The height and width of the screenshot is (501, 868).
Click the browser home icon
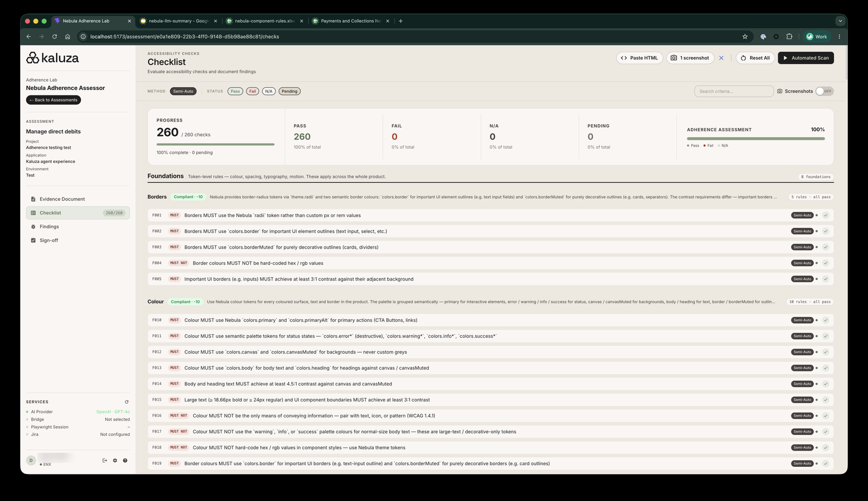[67, 36]
